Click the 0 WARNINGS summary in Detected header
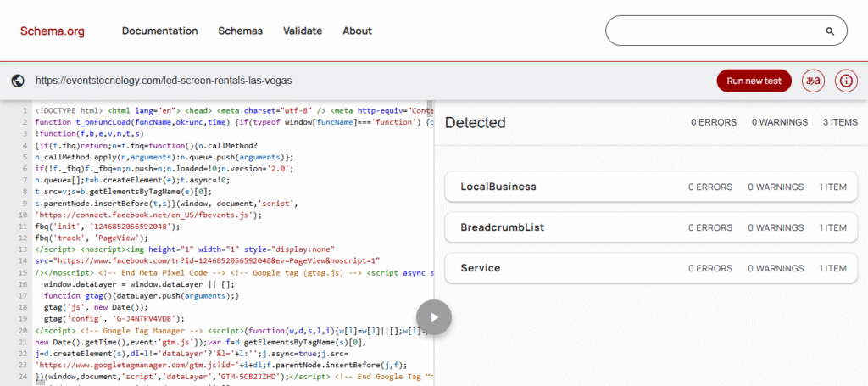Screen dimensions: 868x386 (x=780, y=122)
